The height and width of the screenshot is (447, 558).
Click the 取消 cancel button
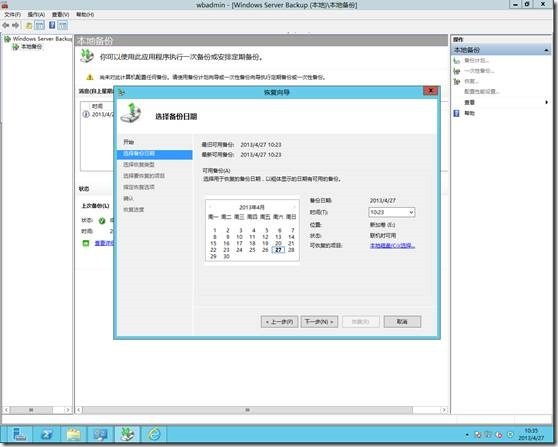(402, 322)
